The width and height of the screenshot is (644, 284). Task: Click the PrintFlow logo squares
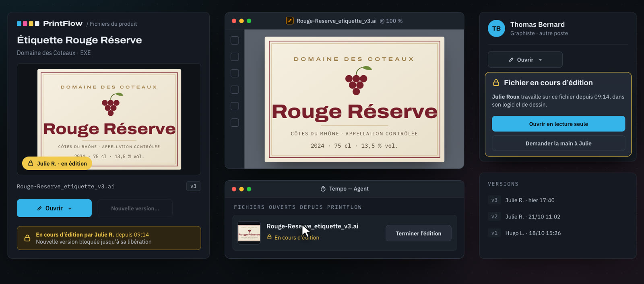(x=28, y=24)
